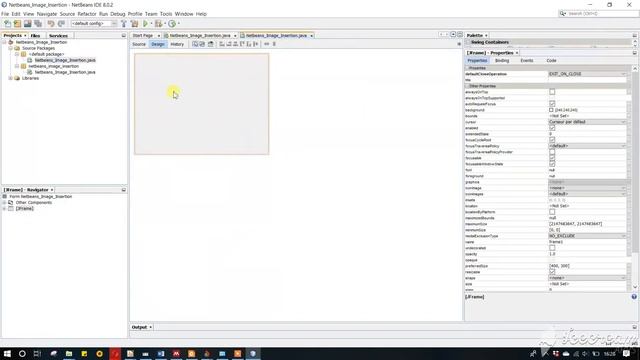640x360 pixels.
Task: Toggle the focusable property checkbox
Action: (x=552, y=158)
